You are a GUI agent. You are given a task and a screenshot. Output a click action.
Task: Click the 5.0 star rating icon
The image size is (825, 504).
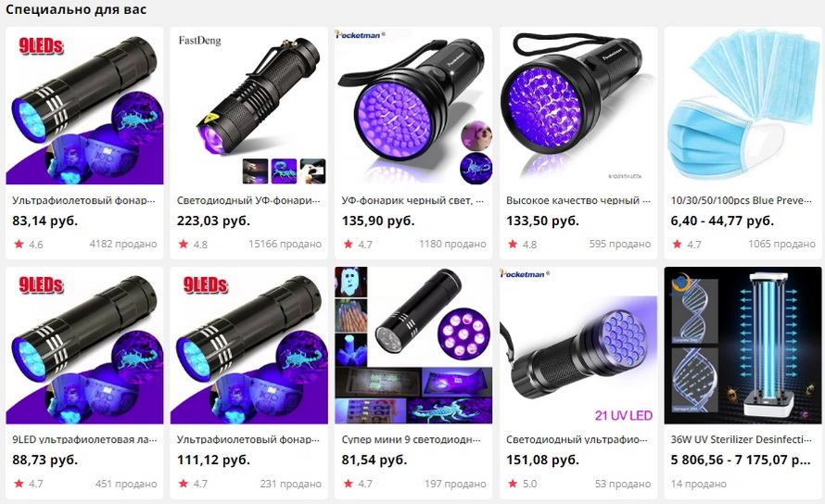pyautogui.click(x=513, y=483)
